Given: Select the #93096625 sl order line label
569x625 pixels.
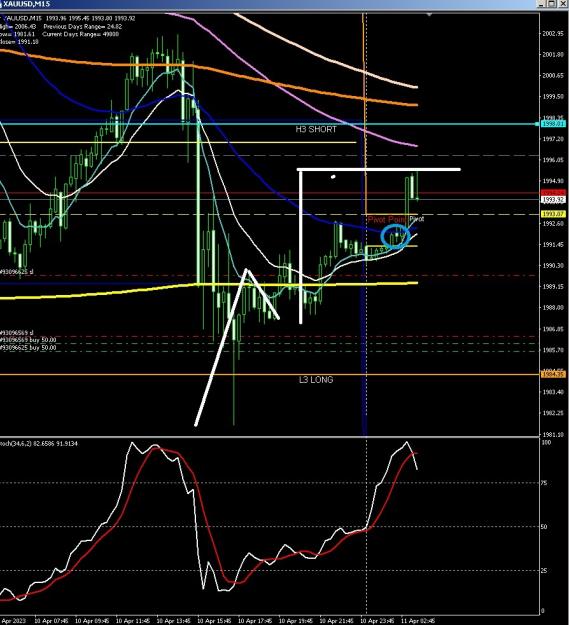Looking at the screenshot, I should click(17, 272).
